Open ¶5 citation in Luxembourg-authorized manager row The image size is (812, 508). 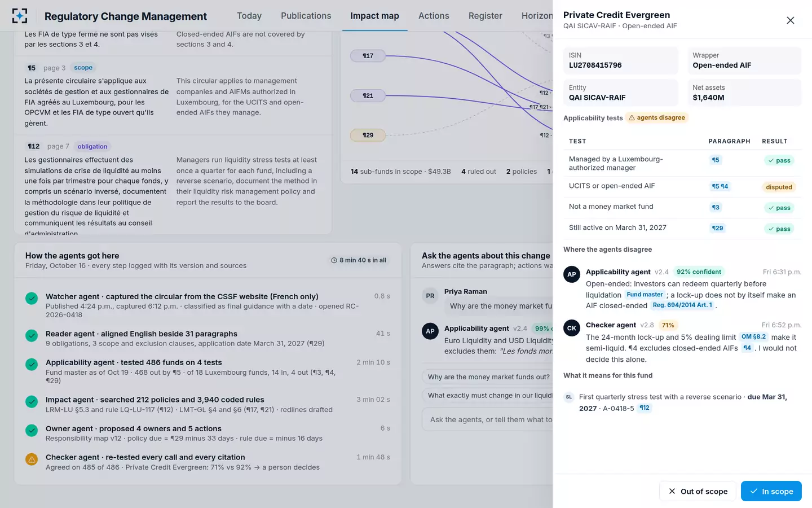tap(716, 160)
